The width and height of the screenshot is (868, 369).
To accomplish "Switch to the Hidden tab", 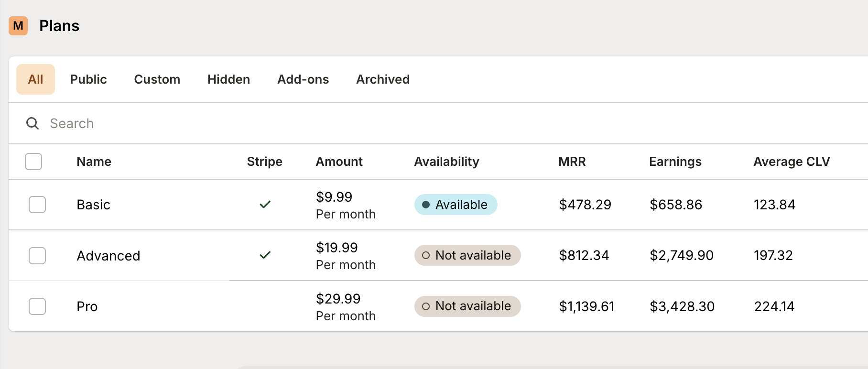I will click(228, 79).
